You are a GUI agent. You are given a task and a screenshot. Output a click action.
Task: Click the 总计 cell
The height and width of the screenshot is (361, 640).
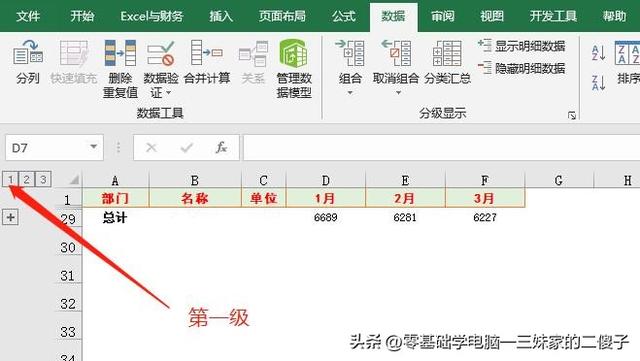coord(116,218)
